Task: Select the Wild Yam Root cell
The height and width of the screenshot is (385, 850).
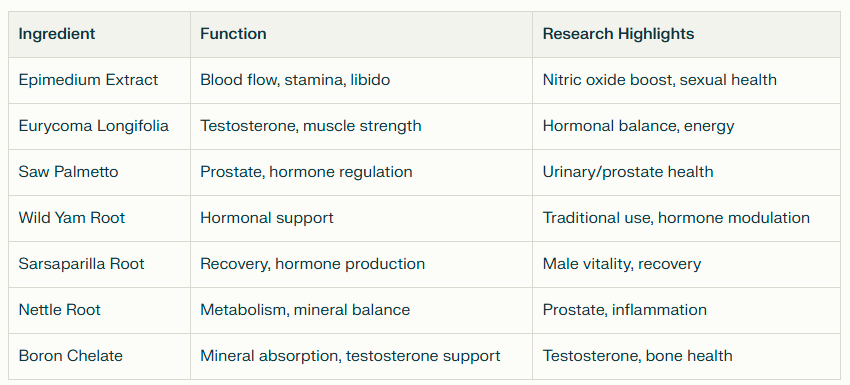Action: point(99,218)
